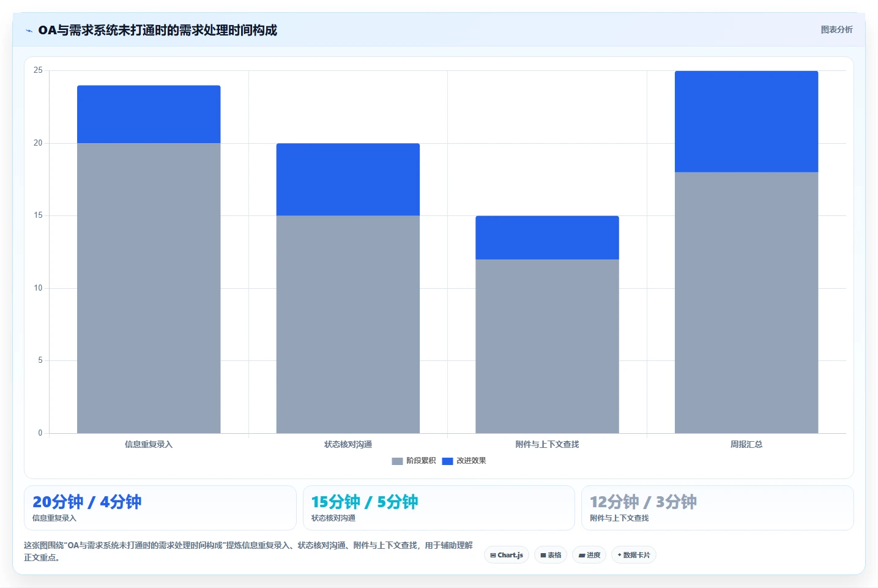Image resolution: width=878 pixels, height=588 pixels.
Task: Select the gray bar segment for 周报汇总
Action: point(746,303)
